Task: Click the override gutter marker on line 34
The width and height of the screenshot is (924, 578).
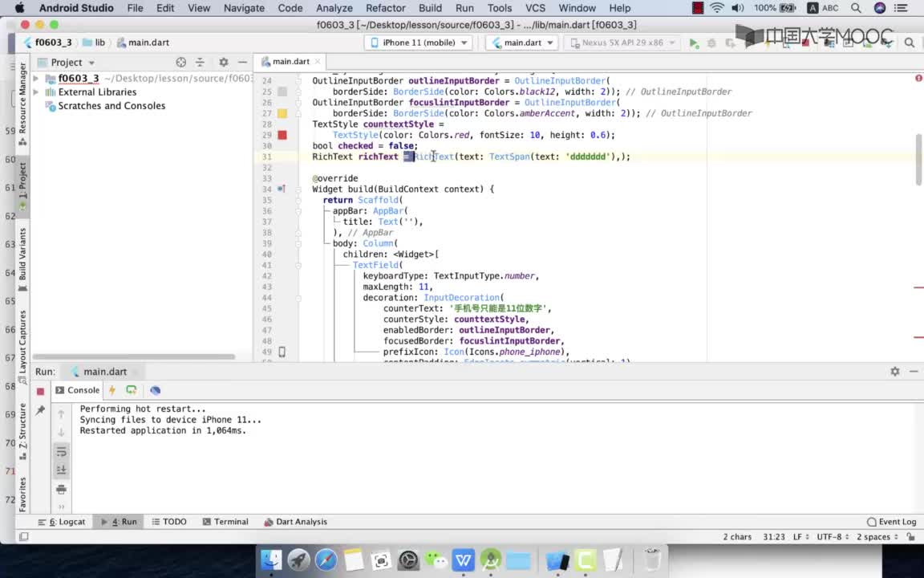Action: click(x=282, y=189)
